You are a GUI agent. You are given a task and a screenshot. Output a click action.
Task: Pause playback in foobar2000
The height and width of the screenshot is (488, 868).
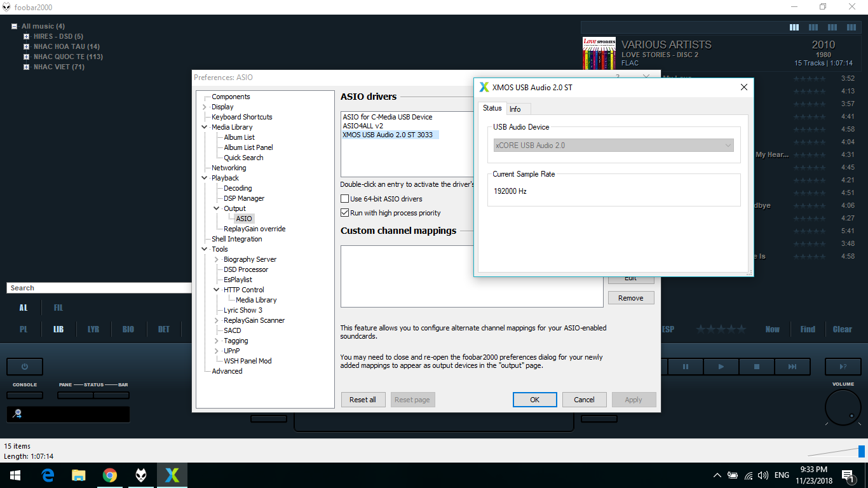coord(686,367)
